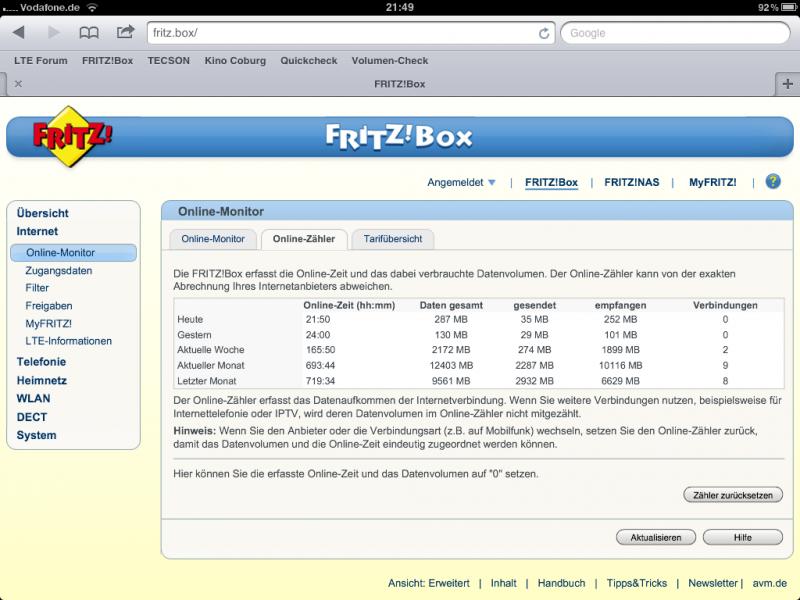800x600 pixels.
Task: Open MyFRITZ! in the sidebar
Action: [48, 323]
